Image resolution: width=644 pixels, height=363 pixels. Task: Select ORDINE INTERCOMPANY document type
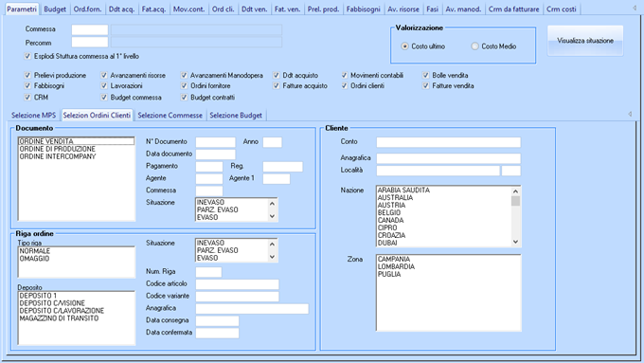[77, 156]
